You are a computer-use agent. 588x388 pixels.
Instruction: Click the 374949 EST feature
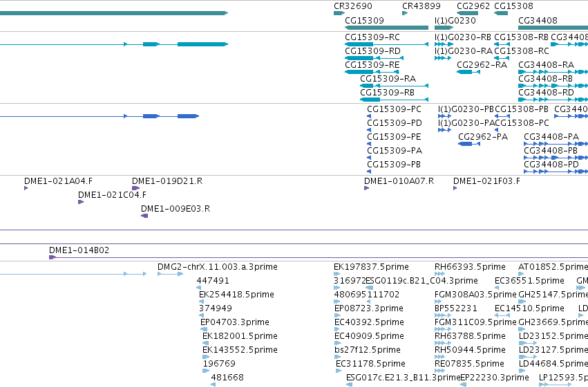click(x=201, y=315)
